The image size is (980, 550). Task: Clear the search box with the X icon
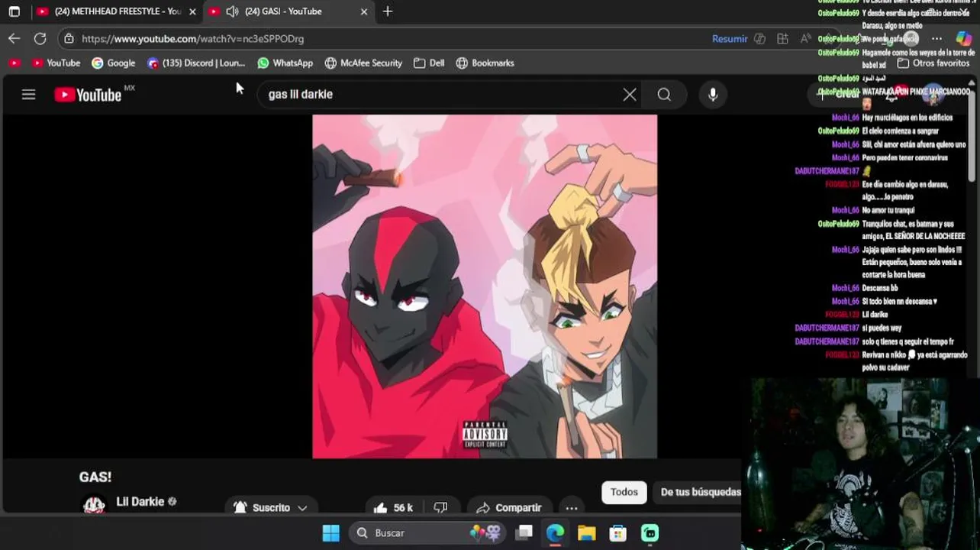[x=630, y=95]
